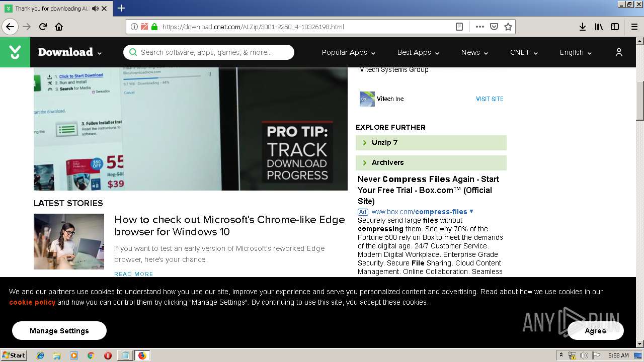
Task: Open the Firefox home page
Action: click(59, 27)
